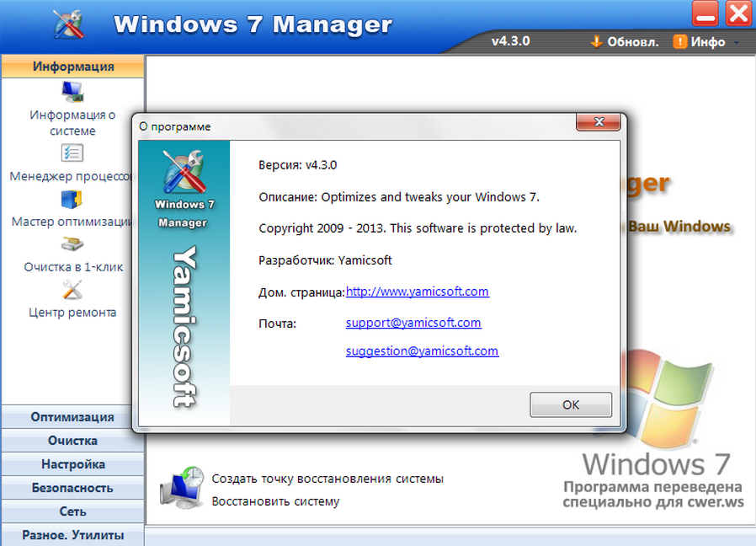Confirm the About dialog with OK
756x546 pixels.
point(571,404)
